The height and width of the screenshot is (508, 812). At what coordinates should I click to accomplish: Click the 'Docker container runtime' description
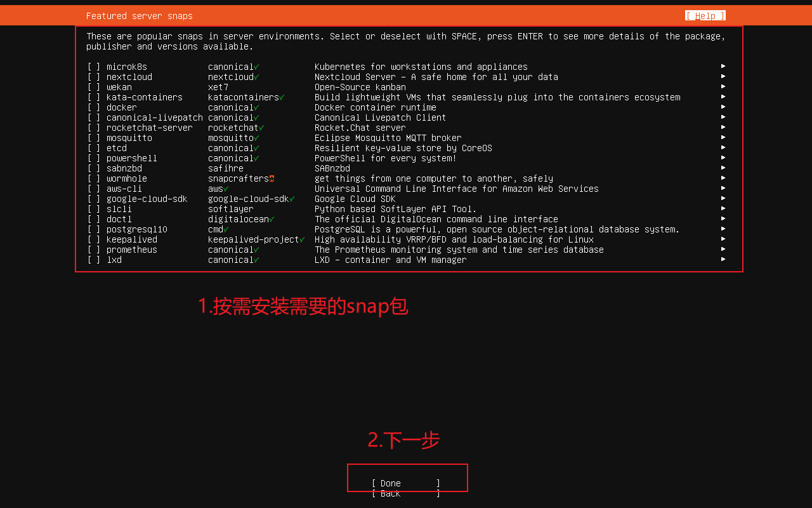376,107
